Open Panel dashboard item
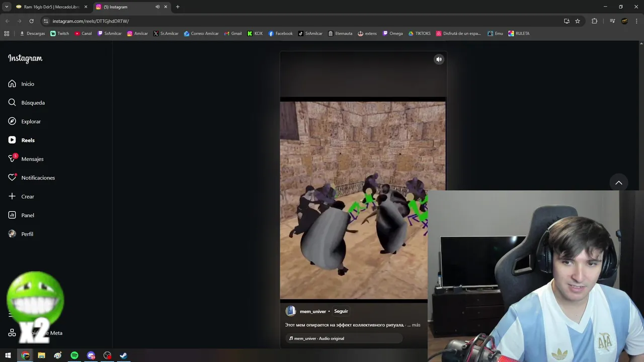644x362 pixels. [x=21, y=215]
